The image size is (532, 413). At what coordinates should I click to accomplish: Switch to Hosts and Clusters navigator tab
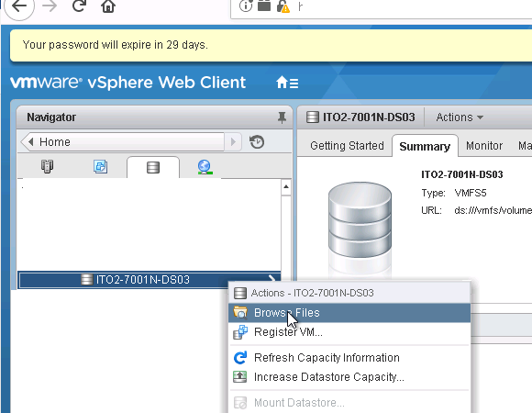tap(47, 167)
